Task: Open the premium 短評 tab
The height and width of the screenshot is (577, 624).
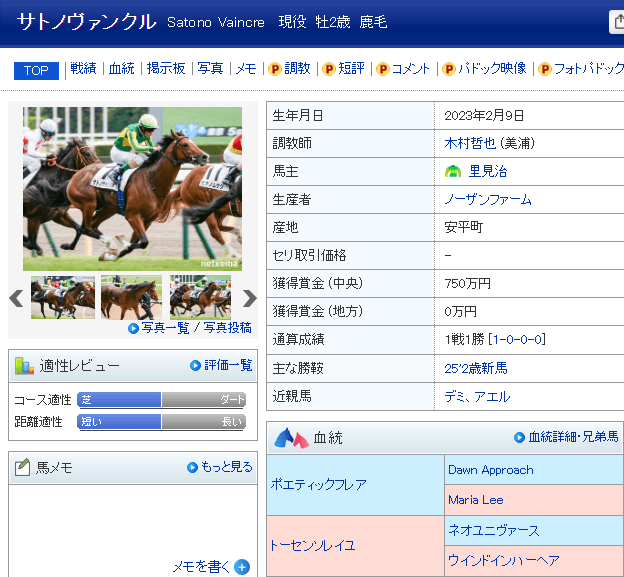Action: pos(351,68)
